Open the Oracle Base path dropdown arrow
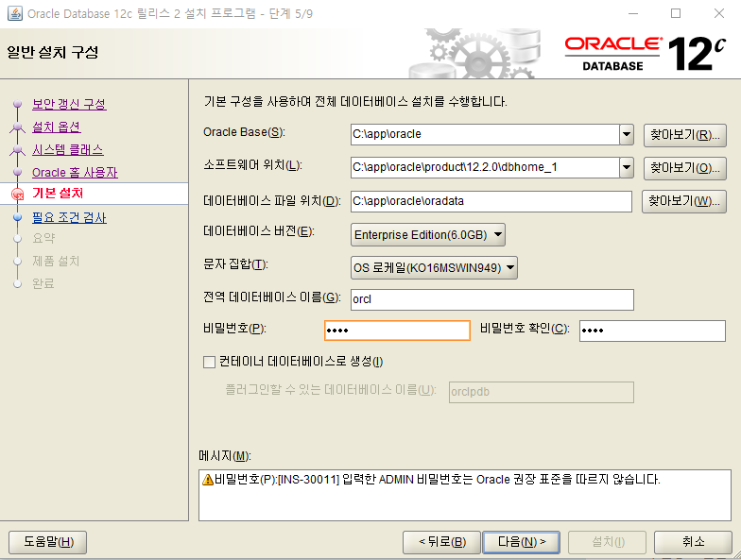The image size is (741, 560). pos(627,134)
